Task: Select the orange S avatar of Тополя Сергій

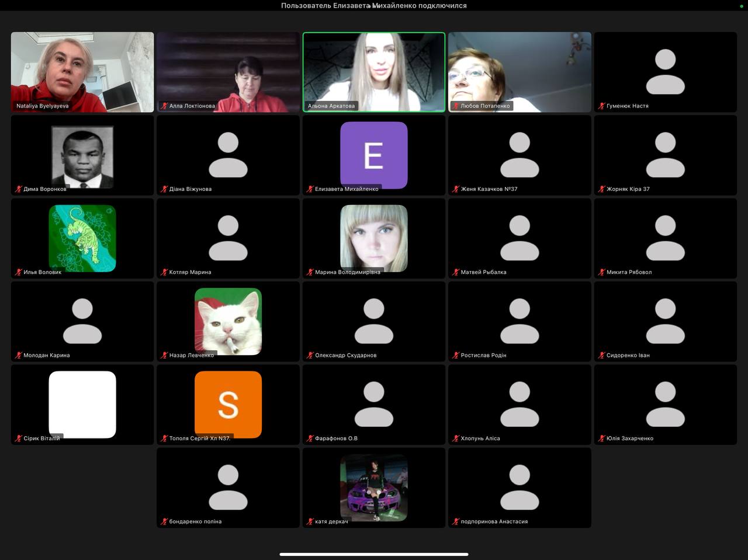Action: point(228,404)
